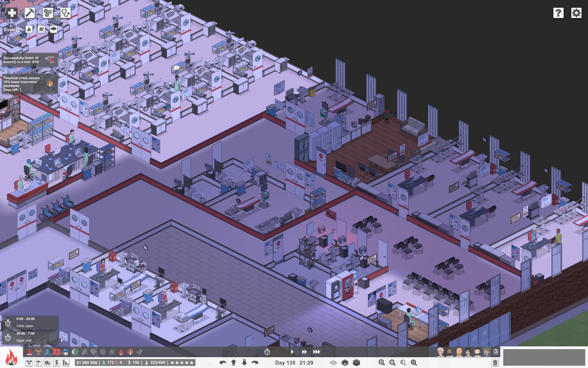The width and height of the screenshot is (588, 368).
Task: Select the pathology footprints icon
Action: click(x=139, y=352)
